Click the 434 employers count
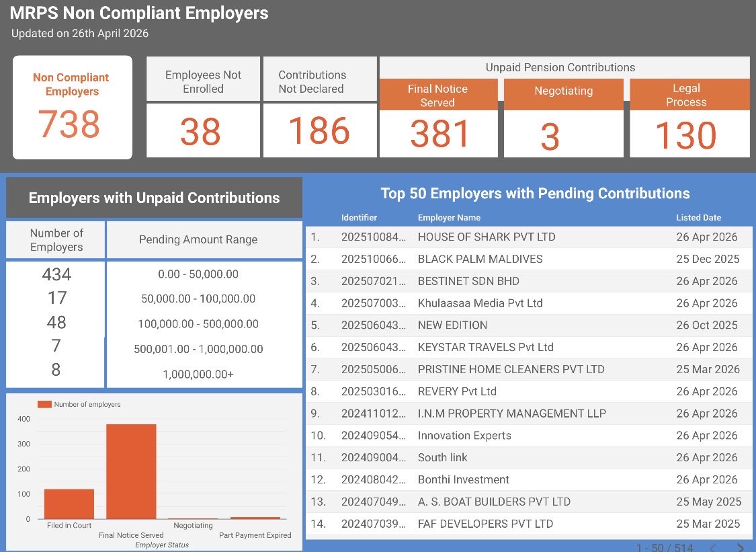756x552 pixels. click(x=56, y=274)
